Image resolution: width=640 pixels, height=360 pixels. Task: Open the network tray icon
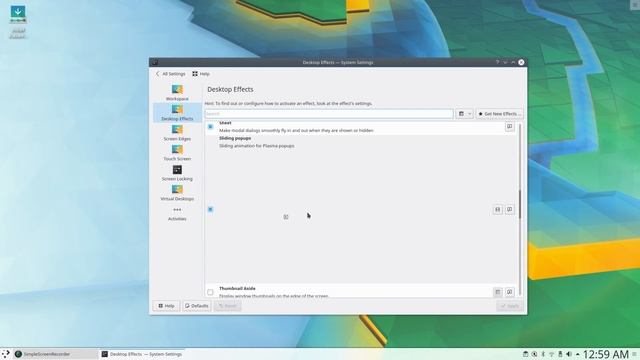click(x=551, y=354)
